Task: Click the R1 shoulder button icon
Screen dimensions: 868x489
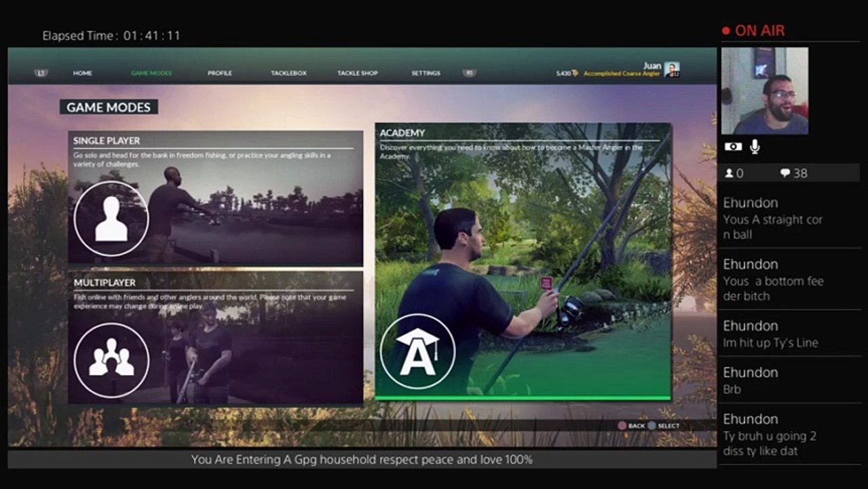Action: tap(468, 73)
